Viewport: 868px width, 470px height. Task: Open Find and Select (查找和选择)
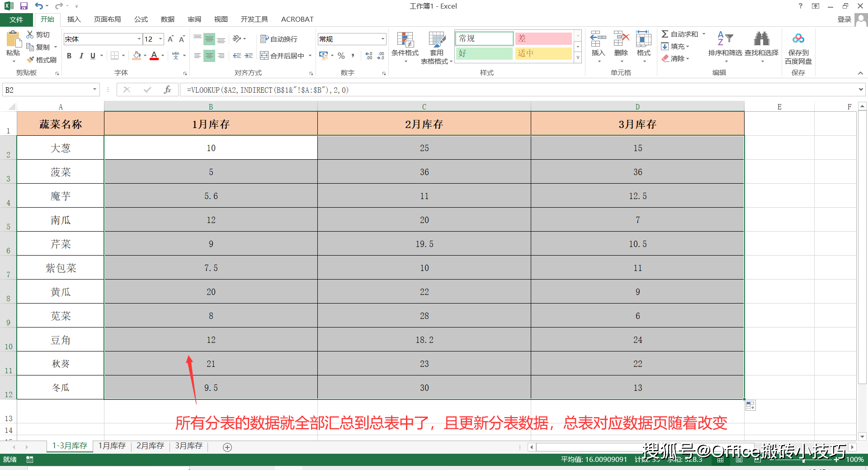[762, 46]
